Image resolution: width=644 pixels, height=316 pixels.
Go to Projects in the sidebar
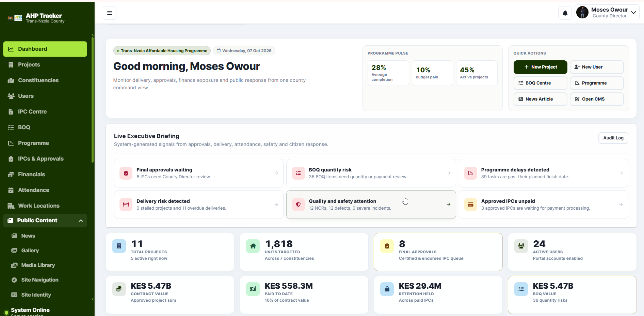pyautogui.click(x=45, y=65)
